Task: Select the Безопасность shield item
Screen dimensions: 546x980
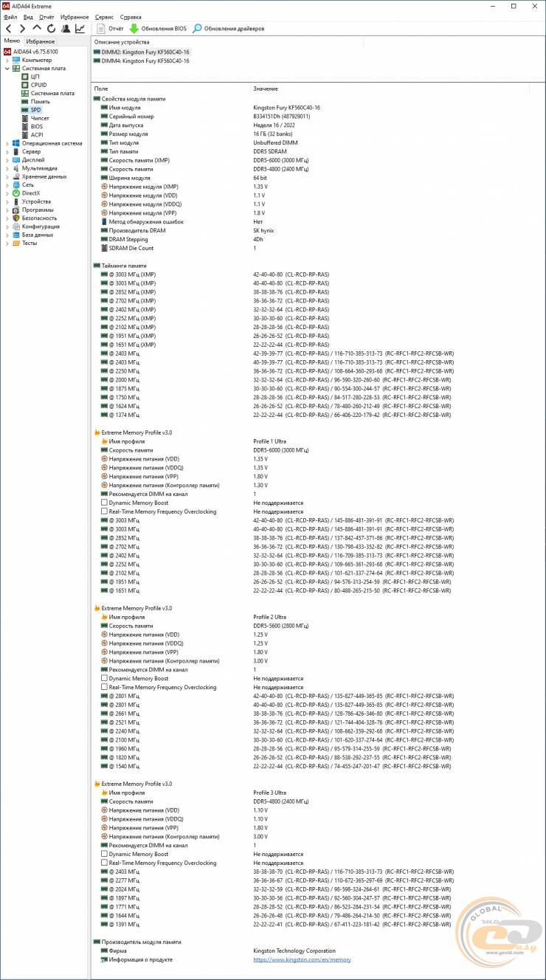Action: 34,218
